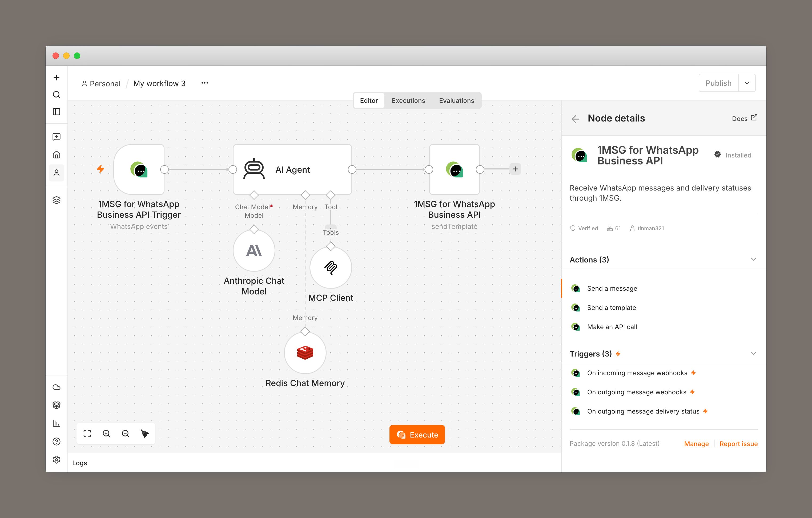
Task: Collapse the Actions (3) section
Action: 754,260
